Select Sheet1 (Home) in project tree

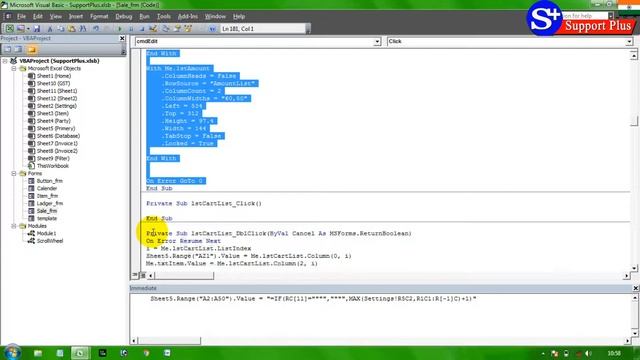(53, 76)
